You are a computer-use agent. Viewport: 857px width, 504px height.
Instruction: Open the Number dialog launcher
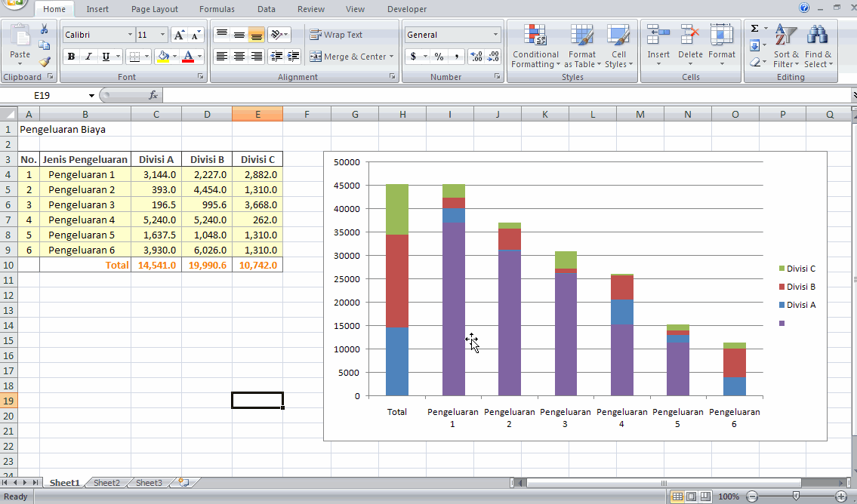click(x=497, y=77)
